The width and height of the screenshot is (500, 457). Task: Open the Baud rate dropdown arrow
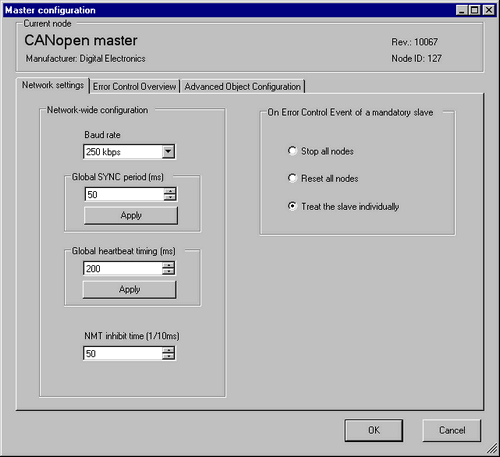[168, 152]
